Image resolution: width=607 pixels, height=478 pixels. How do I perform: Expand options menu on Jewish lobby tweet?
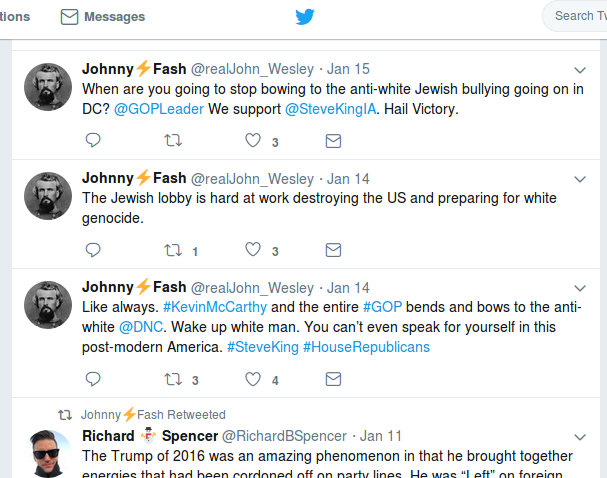[x=580, y=179]
